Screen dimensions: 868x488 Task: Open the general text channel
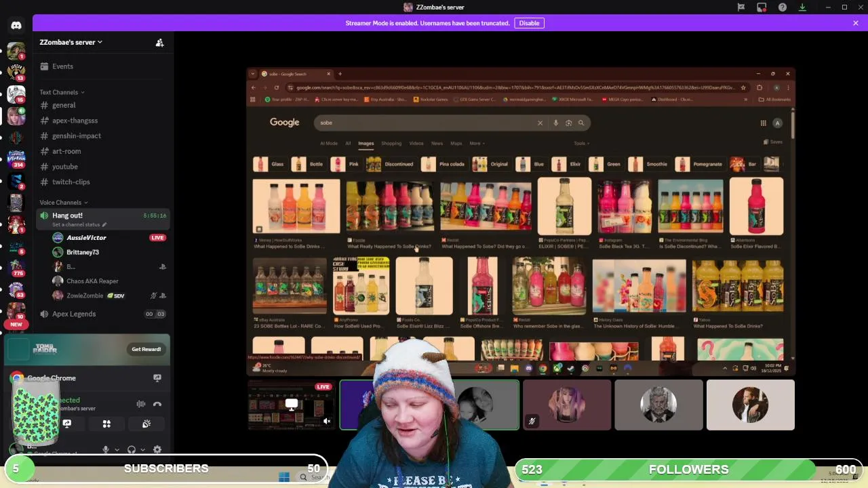click(x=103, y=105)
